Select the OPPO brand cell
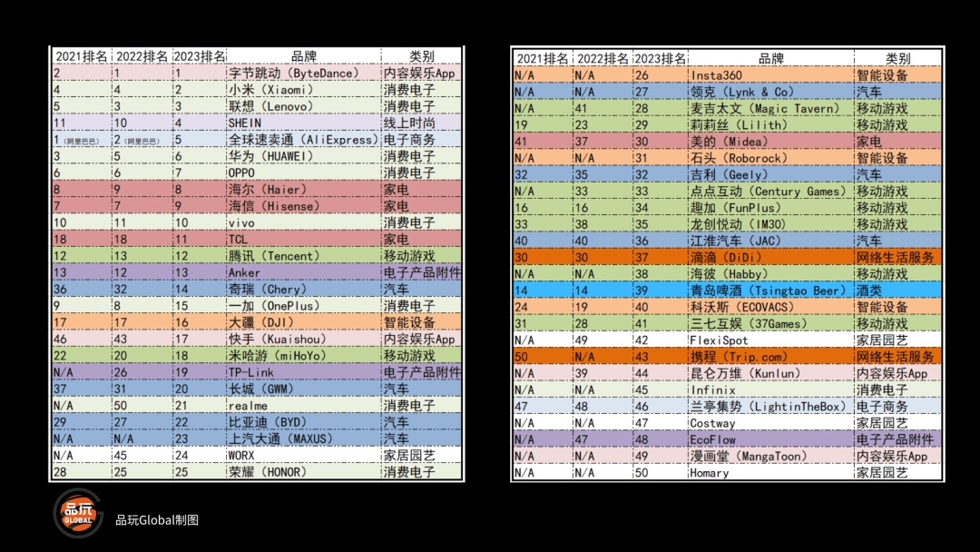This screenshot has height=552, width=980. click(x=304, y=172)
